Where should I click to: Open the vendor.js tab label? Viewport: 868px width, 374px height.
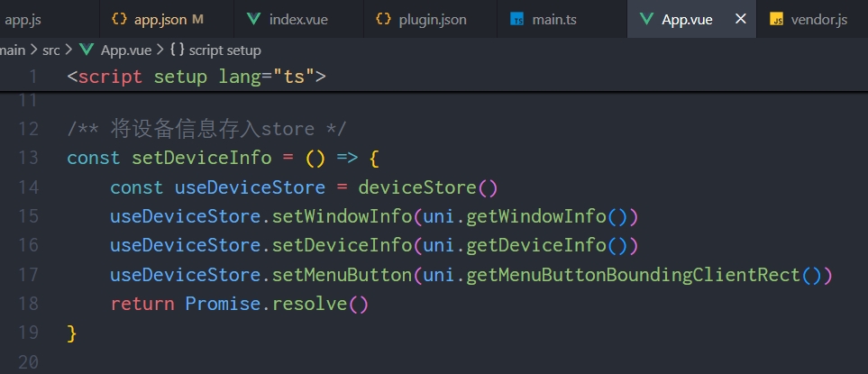818,19
